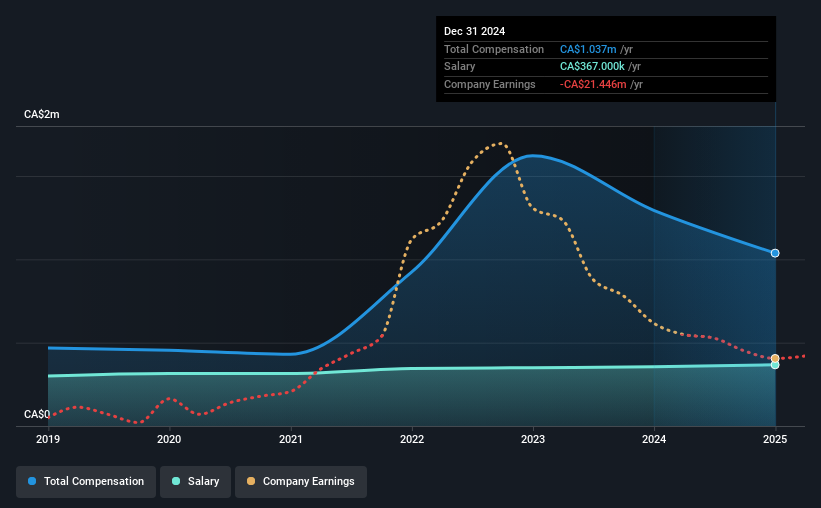
Task: Click the CA$0 y-axis label
Action: 37,414
